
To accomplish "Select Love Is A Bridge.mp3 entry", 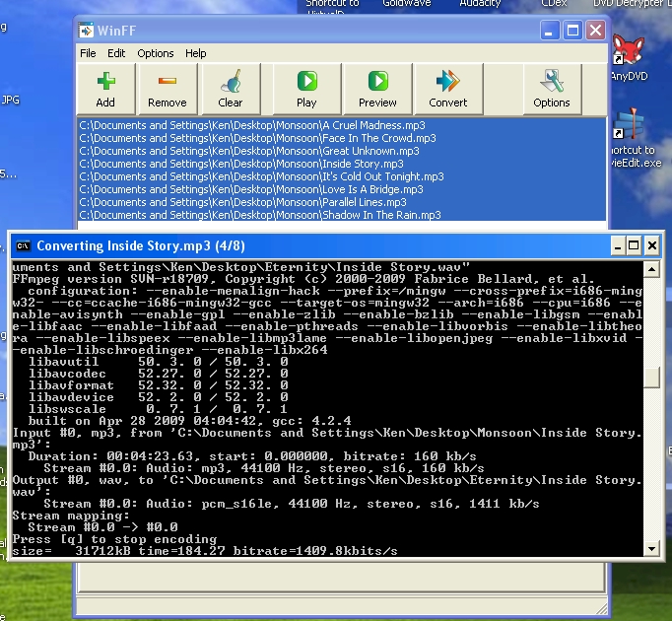I will (342, 189).
